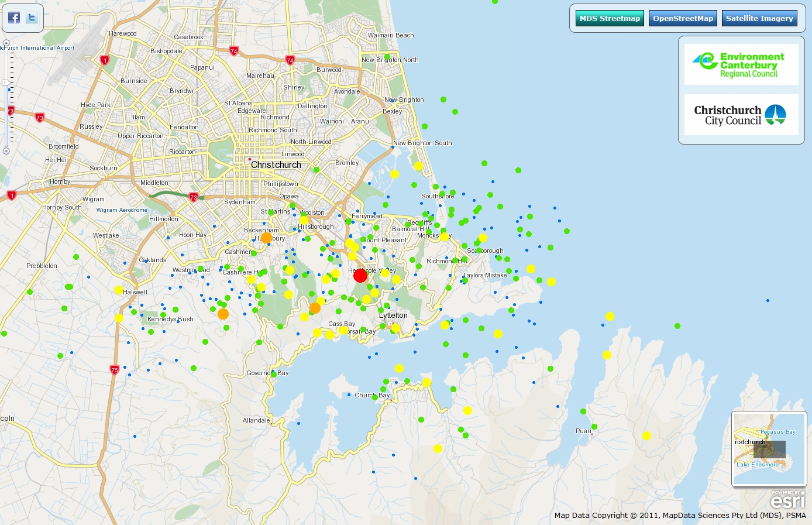Click the Facebook share icon
The image size is (812, 525).
14,18
